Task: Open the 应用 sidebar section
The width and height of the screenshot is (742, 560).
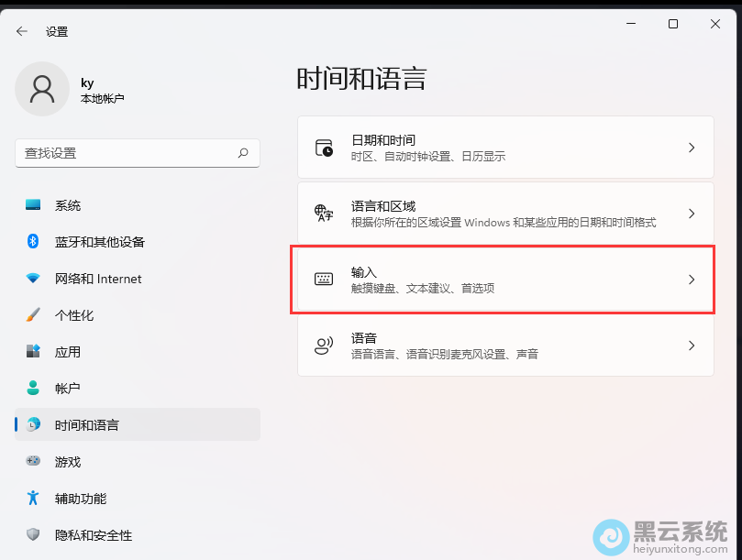Action: tap(68, 352)
